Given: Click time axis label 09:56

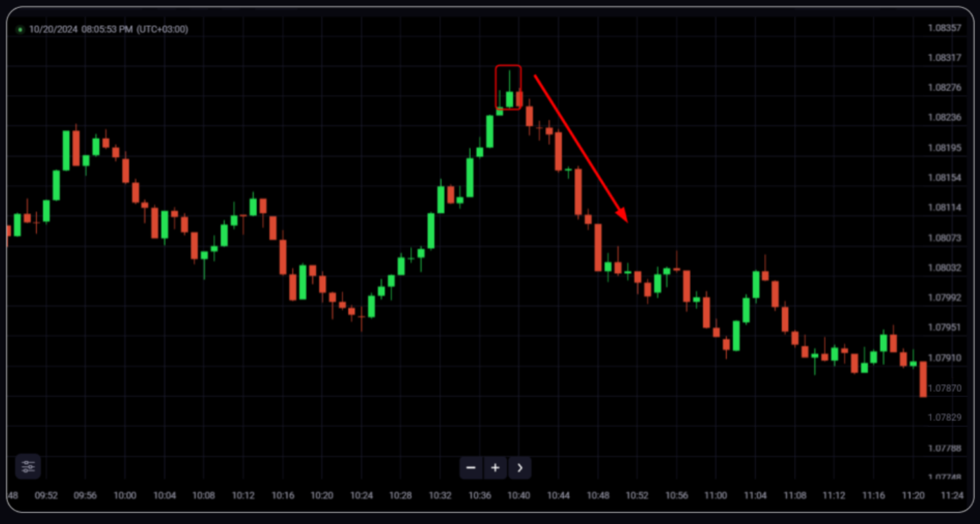Looking at the screenshot, I should point(85,496).
